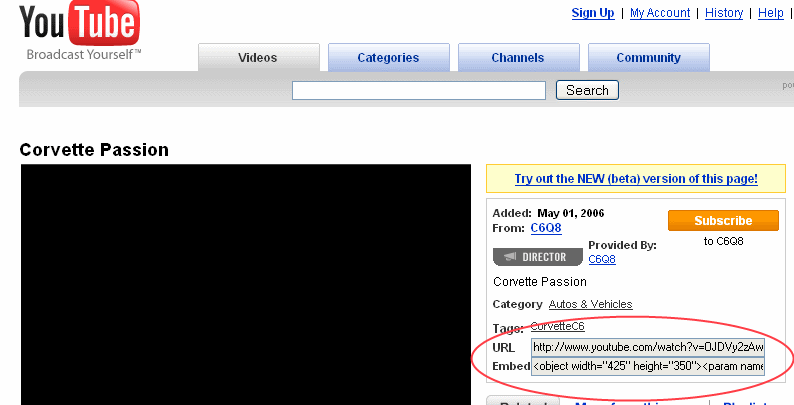Open C6Q8 link under Provided By
This screenshot has width=794, height=405.
tap(602, 259)
